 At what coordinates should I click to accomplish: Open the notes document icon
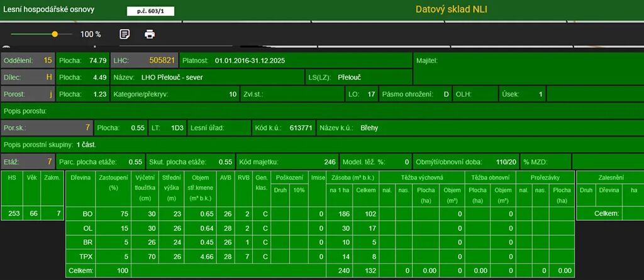tap(125, 34)
